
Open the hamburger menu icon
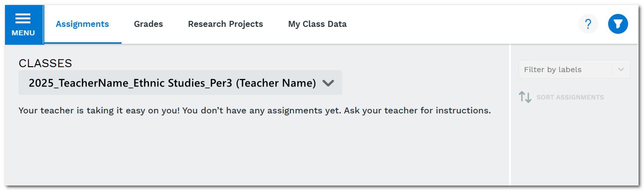23,18
